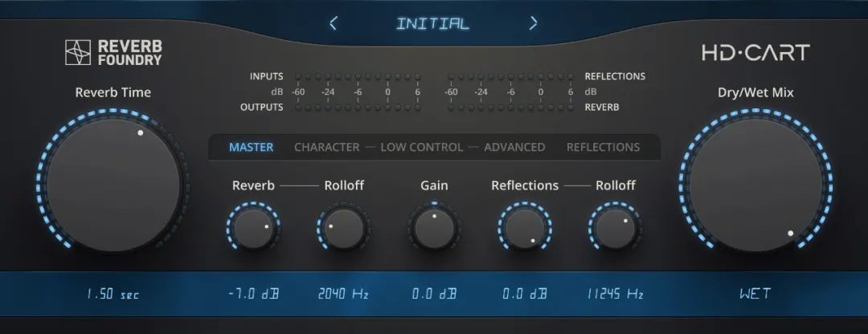868x334 pixels.
Task: Open the INITIAL preset name display
Action: tap(433, 24)
